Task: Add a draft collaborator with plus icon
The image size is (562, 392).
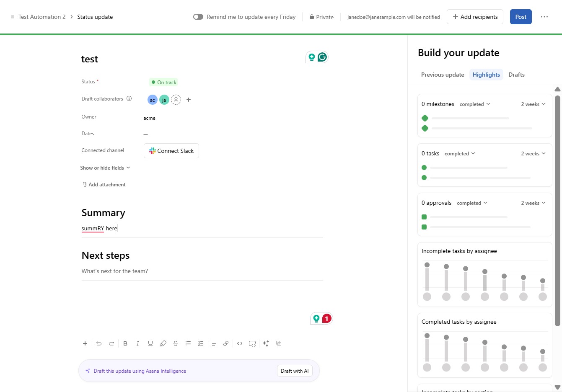Action: 189,100
